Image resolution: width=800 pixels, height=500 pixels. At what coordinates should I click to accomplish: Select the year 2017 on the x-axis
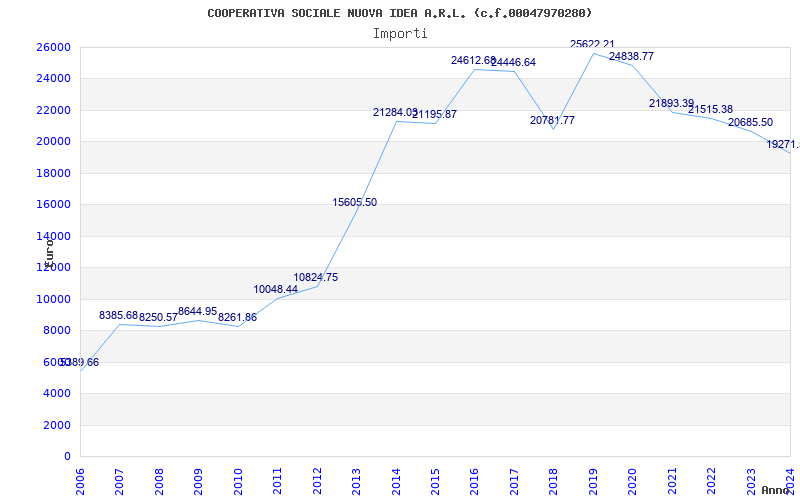514,481
